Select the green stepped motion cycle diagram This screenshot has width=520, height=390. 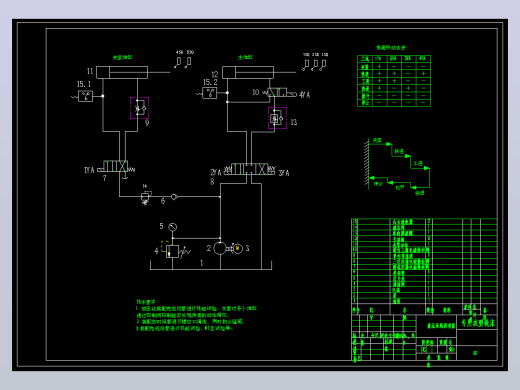pos(397,167)
